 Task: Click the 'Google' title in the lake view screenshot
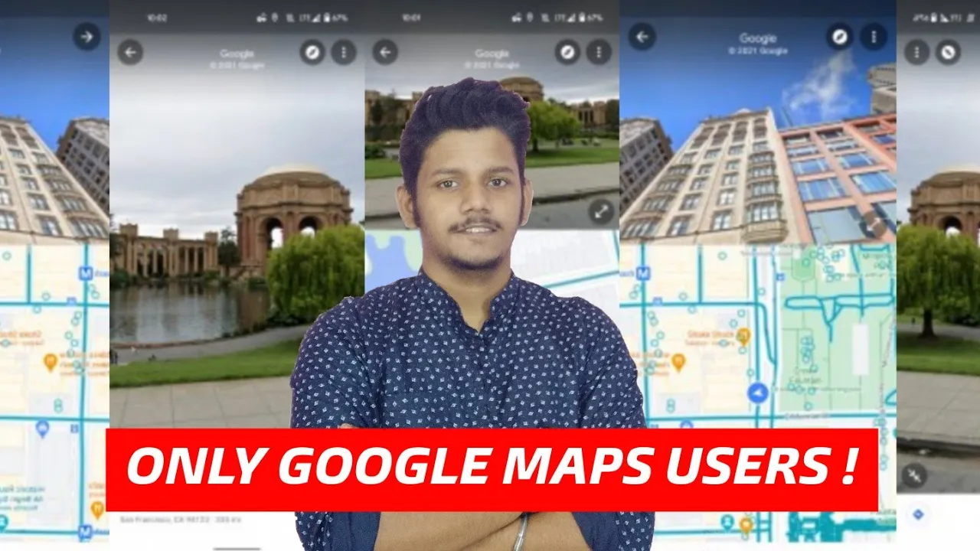tap(237, 54)
